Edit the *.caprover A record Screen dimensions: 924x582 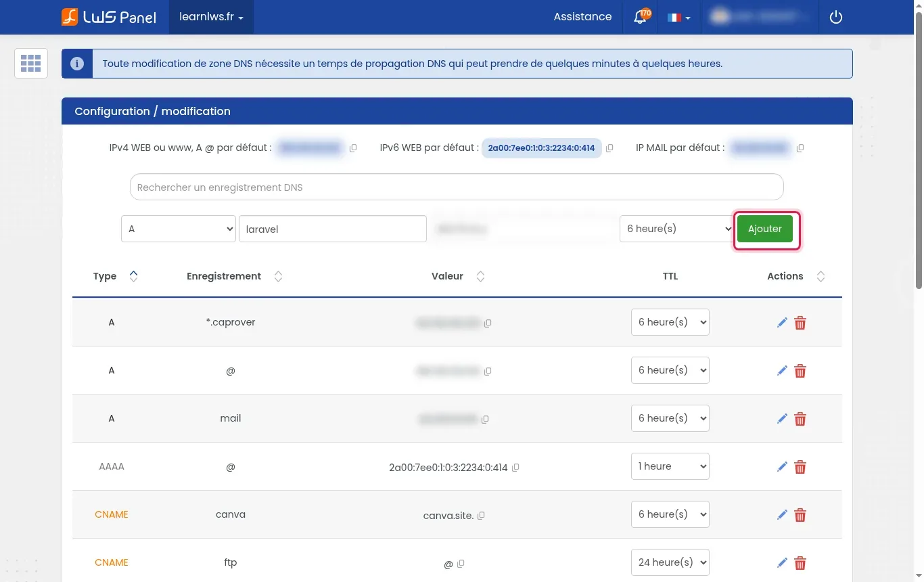[x=782, y=323]
